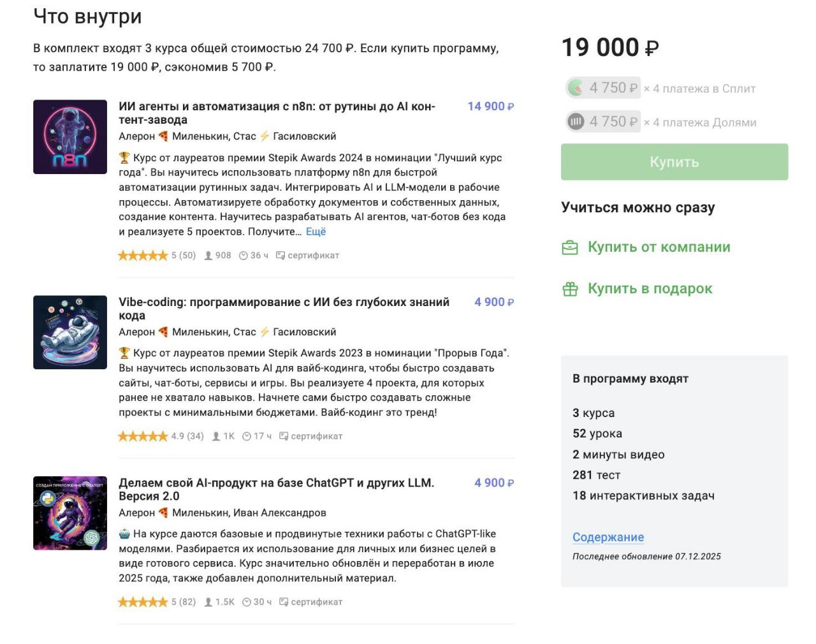The height and width of the screenshot is (644, 816).
Task: Click the gift box icon
Action: pos(570,289)
